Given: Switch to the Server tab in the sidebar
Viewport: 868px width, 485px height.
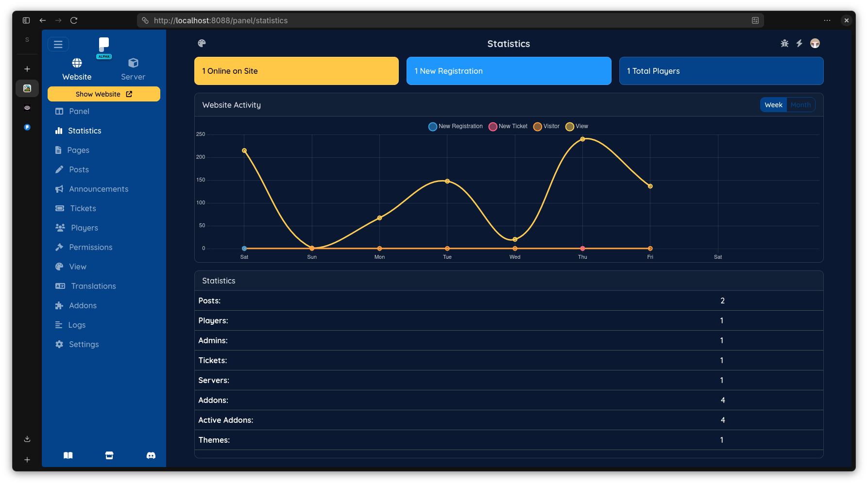Looking at the screenshot, I should [133, 68].
